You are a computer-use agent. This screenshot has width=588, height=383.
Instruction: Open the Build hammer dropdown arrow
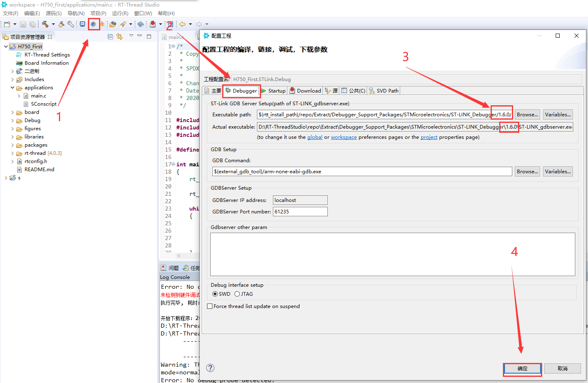53,24
